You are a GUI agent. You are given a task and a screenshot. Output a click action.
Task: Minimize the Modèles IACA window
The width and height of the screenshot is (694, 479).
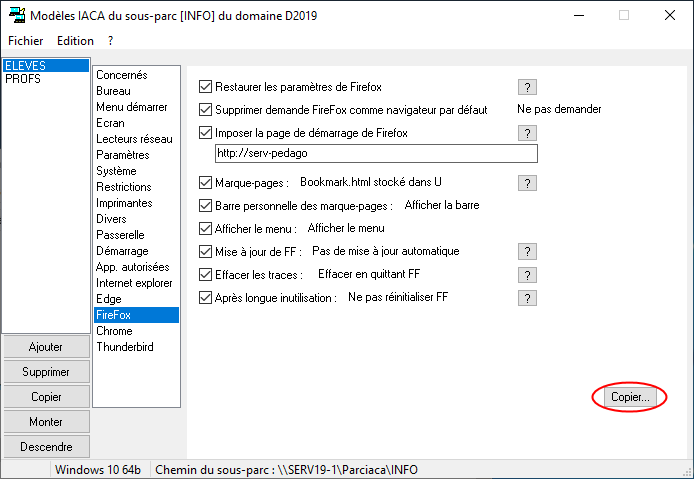578,15
